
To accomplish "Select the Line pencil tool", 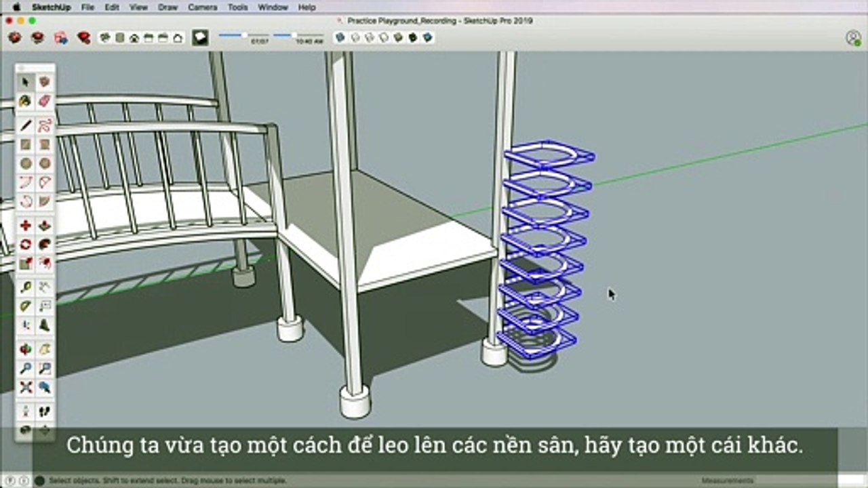I will pyautogui.click(x=26, y=125).
